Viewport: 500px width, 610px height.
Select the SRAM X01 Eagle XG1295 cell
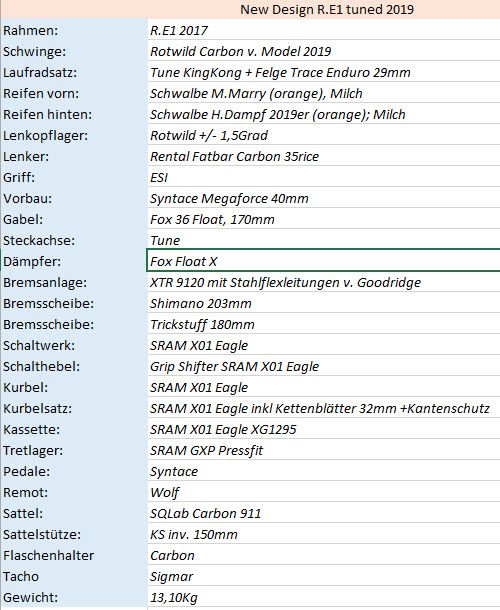pos(324,428)
